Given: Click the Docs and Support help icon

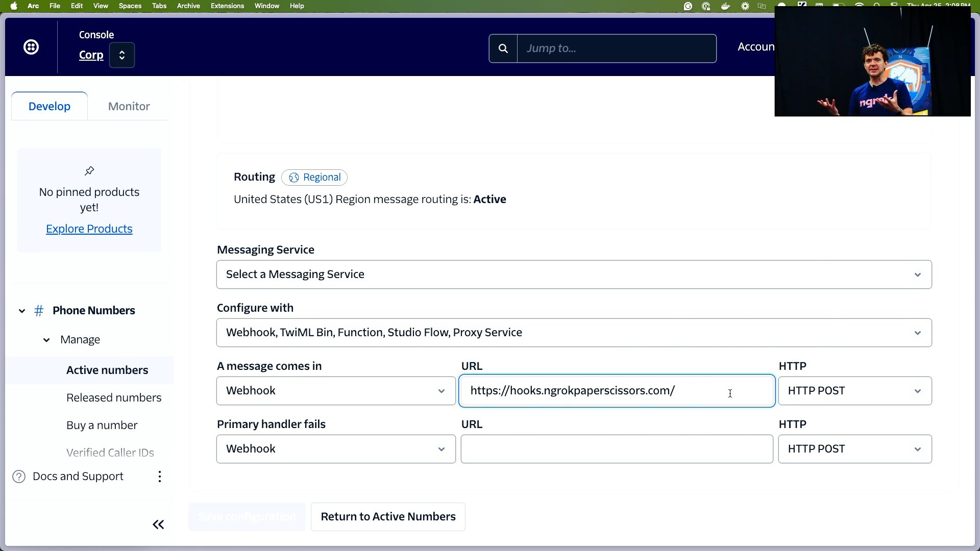Looking at the screenshot, I should click(19, 477).
